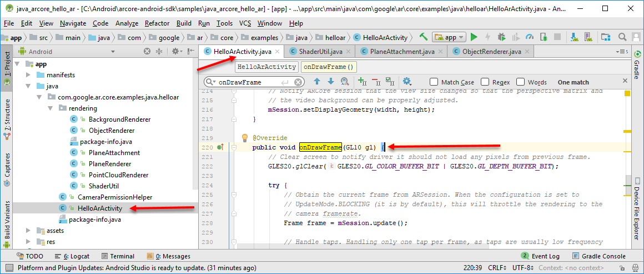Toggle the Match Case checkbox
Screen dimensions: 644x274
(x=434, y=82)
